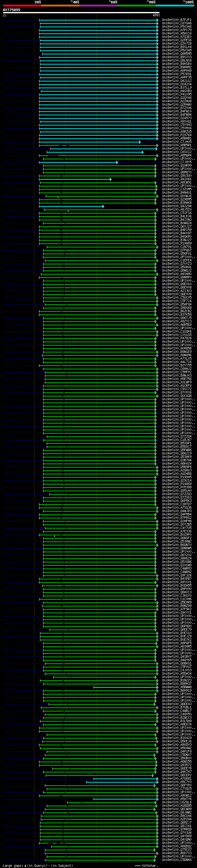Click the UniRef100_B9SLK4 label
The height and width of the screenshot is (868, 197).
pos(176,47)
